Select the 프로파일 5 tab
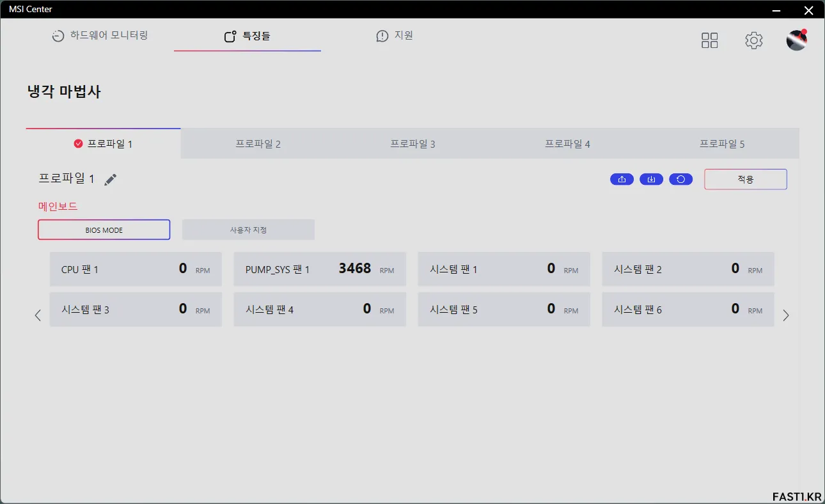 pos(722,144)
